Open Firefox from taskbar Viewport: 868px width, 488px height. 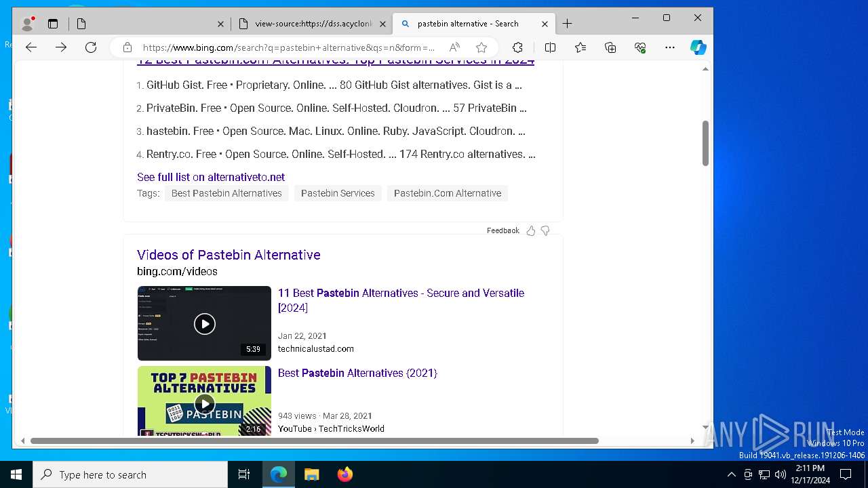[344, 474]
